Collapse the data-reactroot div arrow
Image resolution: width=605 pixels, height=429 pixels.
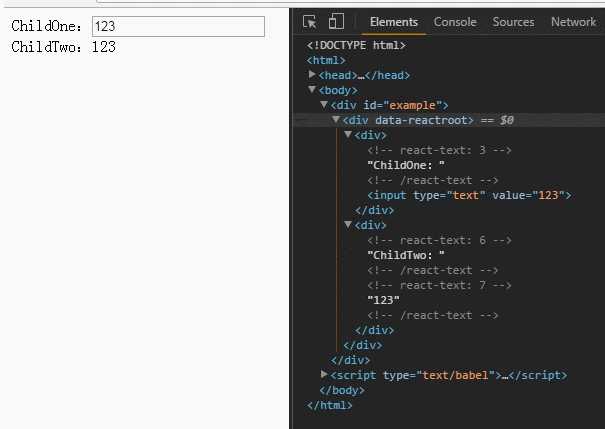[336, 120]
